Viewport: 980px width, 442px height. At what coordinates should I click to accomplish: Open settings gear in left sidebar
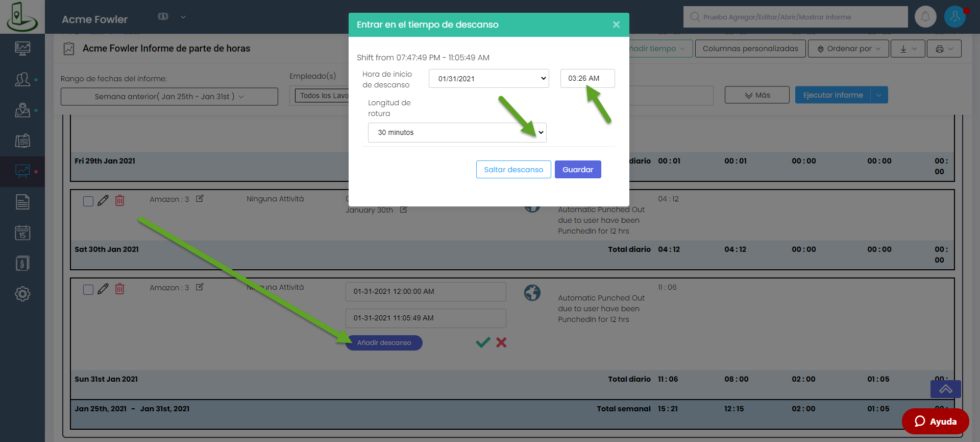pos(22,294)
